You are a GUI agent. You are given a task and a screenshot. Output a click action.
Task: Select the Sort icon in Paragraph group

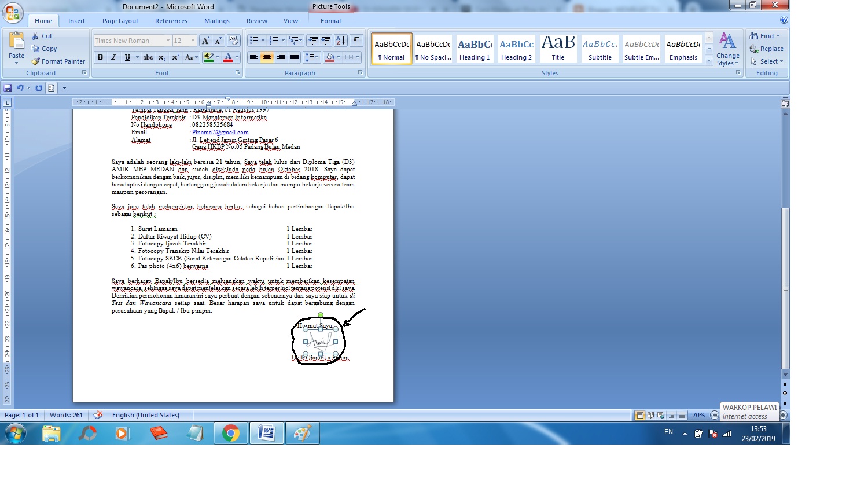[340, 41]
